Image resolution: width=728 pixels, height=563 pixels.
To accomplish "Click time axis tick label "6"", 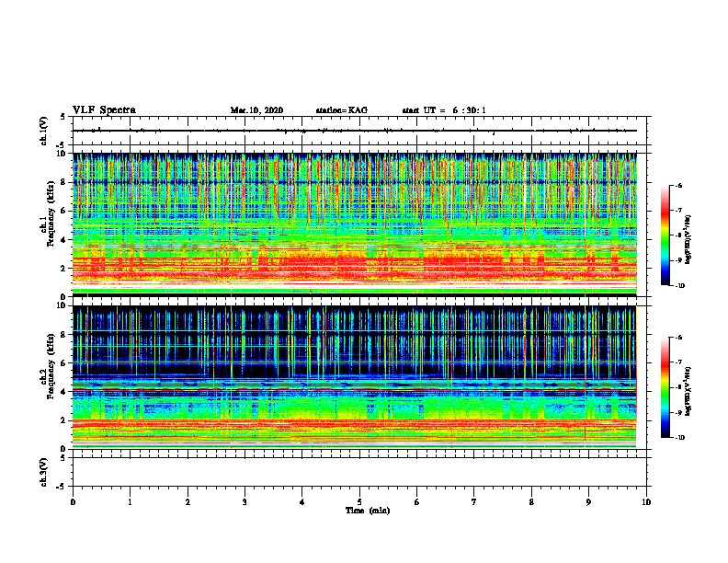I will click(x=417, y=502).
